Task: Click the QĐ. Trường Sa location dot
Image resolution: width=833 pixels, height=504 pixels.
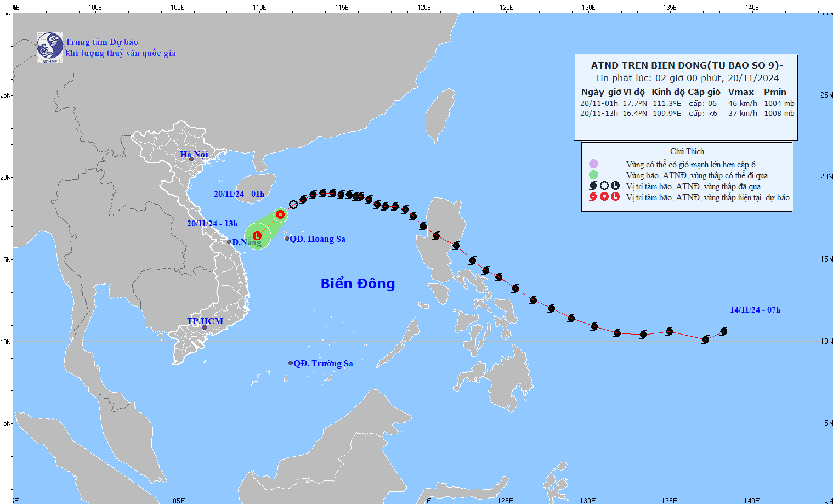Action: pos(291,363)
